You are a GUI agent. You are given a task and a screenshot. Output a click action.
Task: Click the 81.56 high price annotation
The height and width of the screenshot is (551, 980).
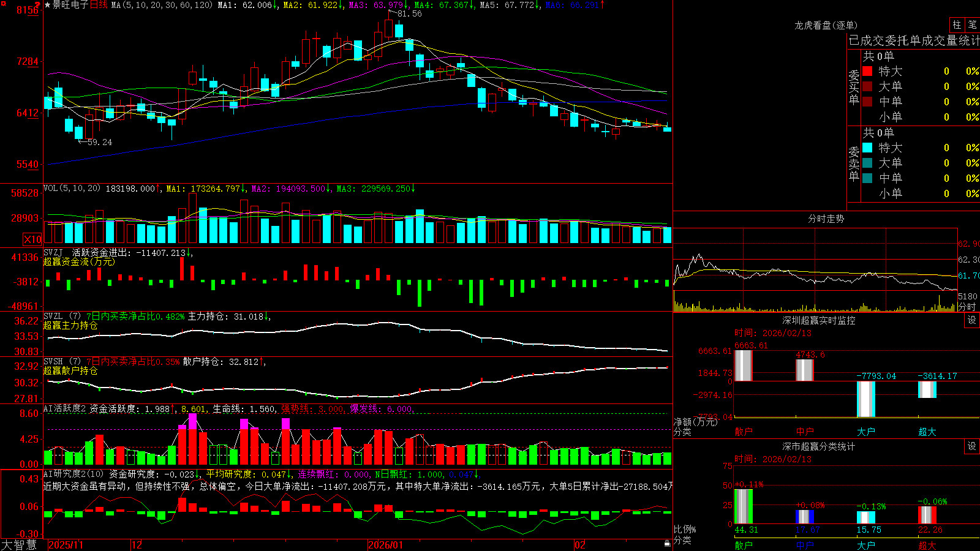(x=409, y=13)
